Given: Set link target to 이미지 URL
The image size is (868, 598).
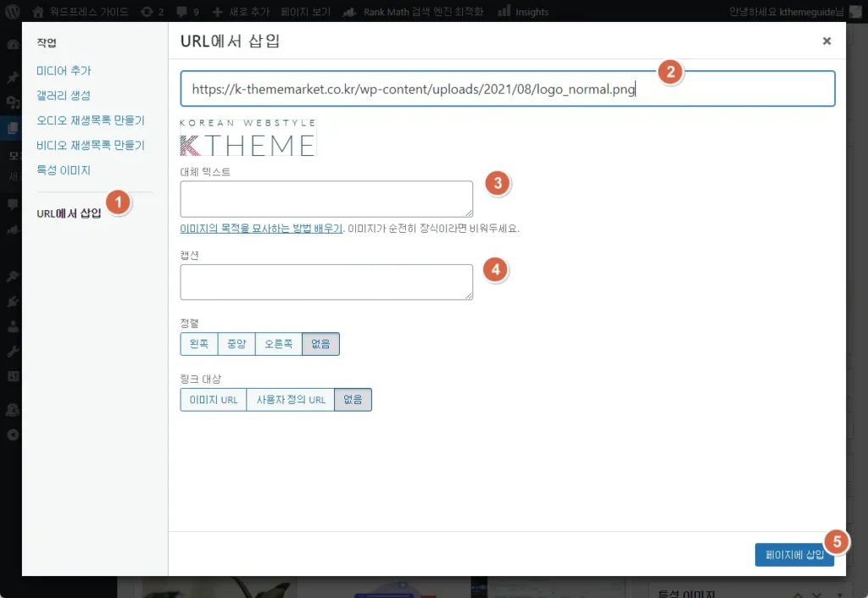Looking at the screenshot, I should [213, 400].
